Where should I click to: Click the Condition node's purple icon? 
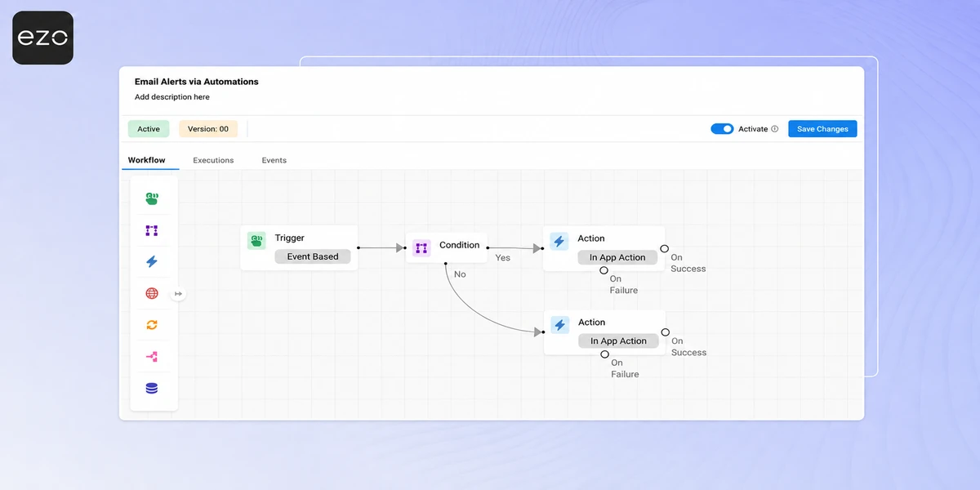tap(421, 247)
